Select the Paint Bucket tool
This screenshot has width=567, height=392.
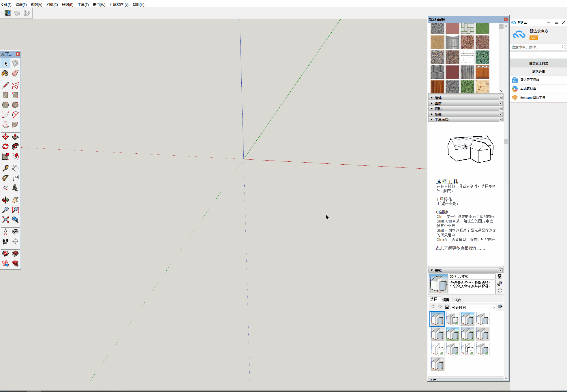coord(5,73)
